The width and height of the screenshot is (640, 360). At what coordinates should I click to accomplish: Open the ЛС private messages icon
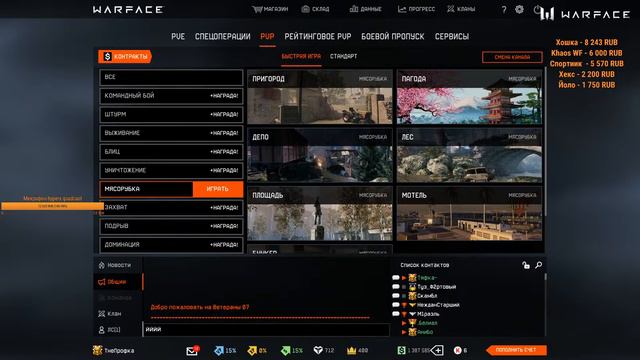102,329
